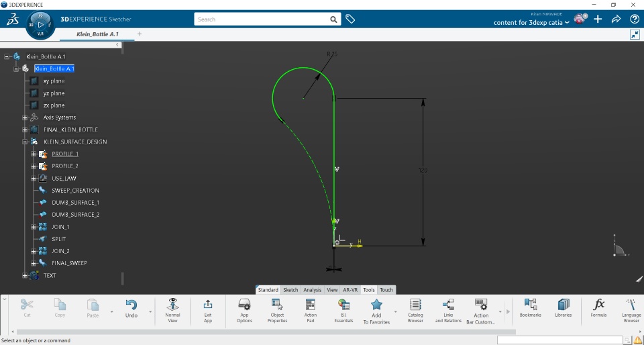Open the Language Browser tool
Viewport: 644px width, 345px height.
click(631, 309)
